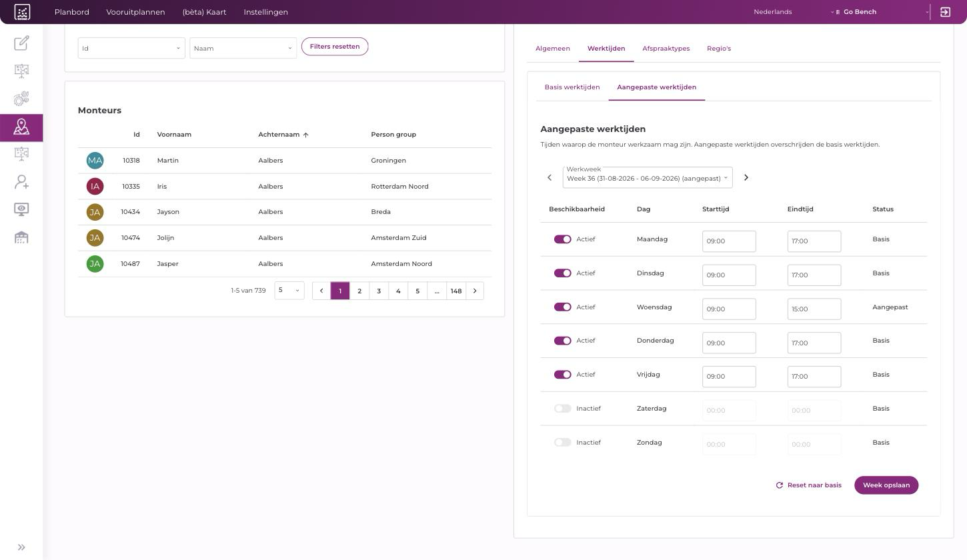Select Aangepaste werktijden sub-tab
967x560 pixels.
656,87
